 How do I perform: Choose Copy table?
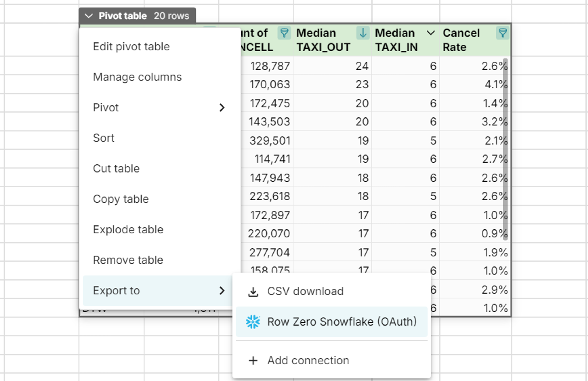coord(160,199)
